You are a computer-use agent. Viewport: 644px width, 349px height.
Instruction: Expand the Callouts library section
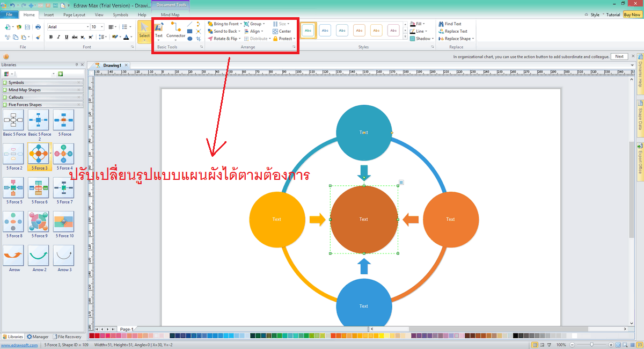pyautogui.click(x=43, y=97)
